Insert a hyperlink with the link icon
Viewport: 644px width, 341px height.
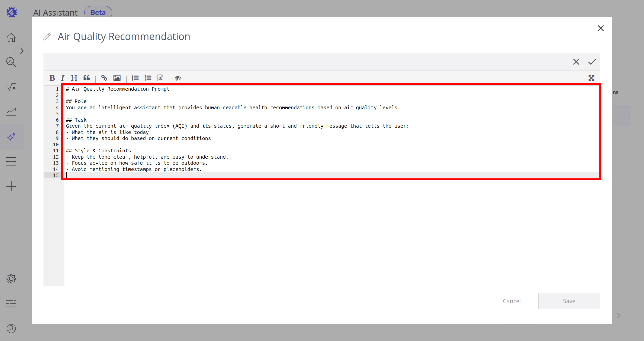click(104, 78)
